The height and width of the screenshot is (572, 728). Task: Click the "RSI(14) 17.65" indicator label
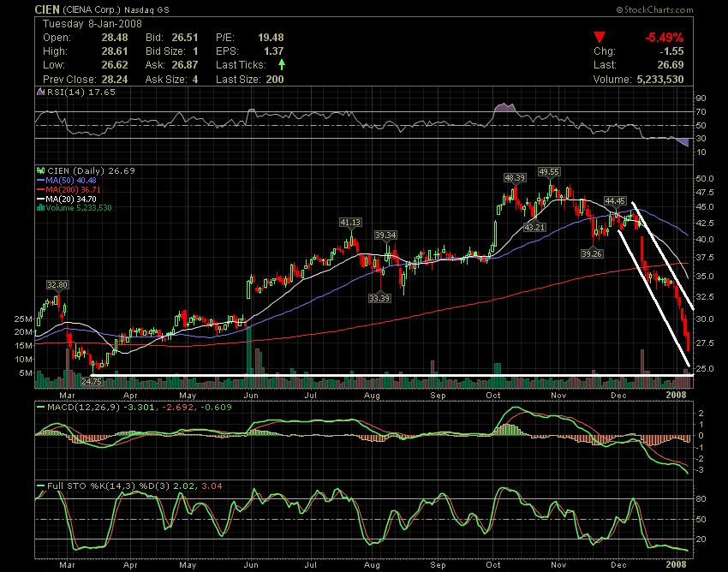point(81,92)
